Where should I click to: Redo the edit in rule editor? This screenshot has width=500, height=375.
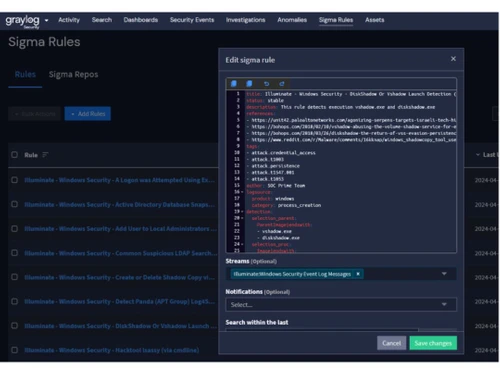tap(282, 84)
